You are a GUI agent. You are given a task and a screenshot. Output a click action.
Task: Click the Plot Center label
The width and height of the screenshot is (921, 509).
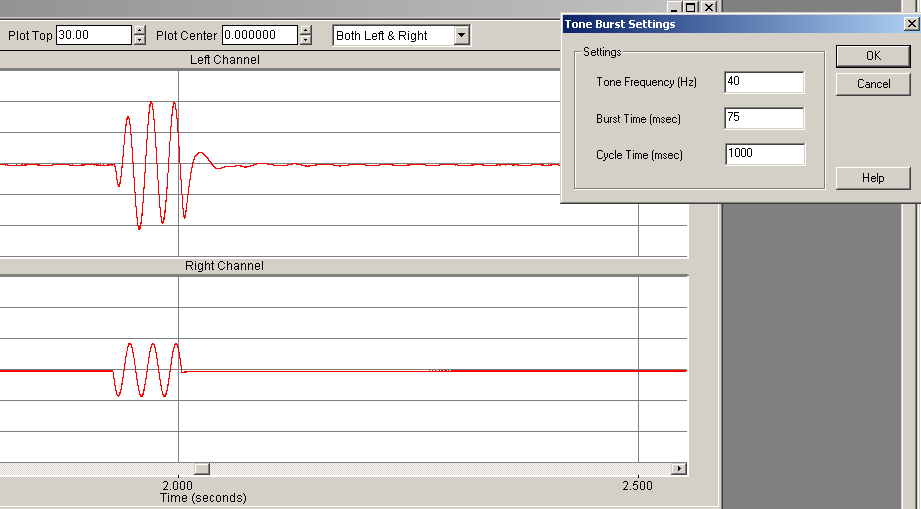coord(186,36)
